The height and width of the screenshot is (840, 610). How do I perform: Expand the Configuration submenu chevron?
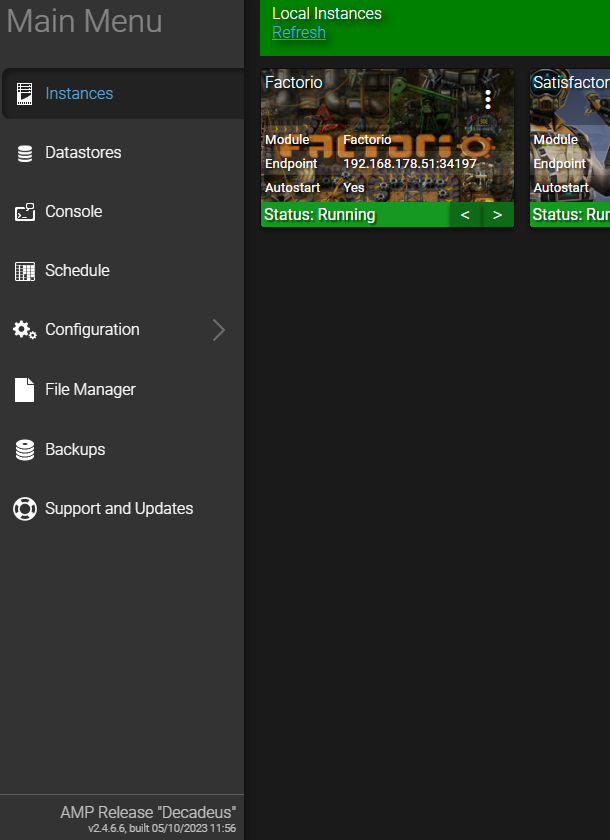coord(219,330)
